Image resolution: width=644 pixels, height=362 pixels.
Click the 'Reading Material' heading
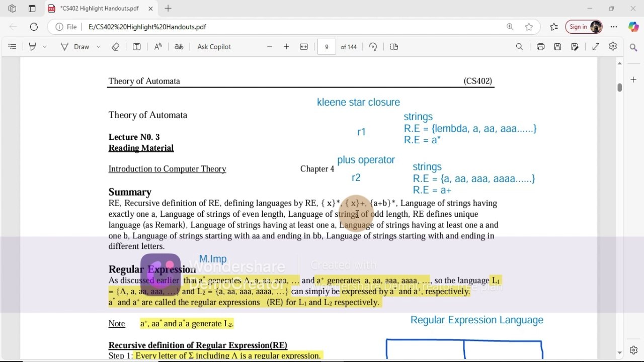pos(141,148)
